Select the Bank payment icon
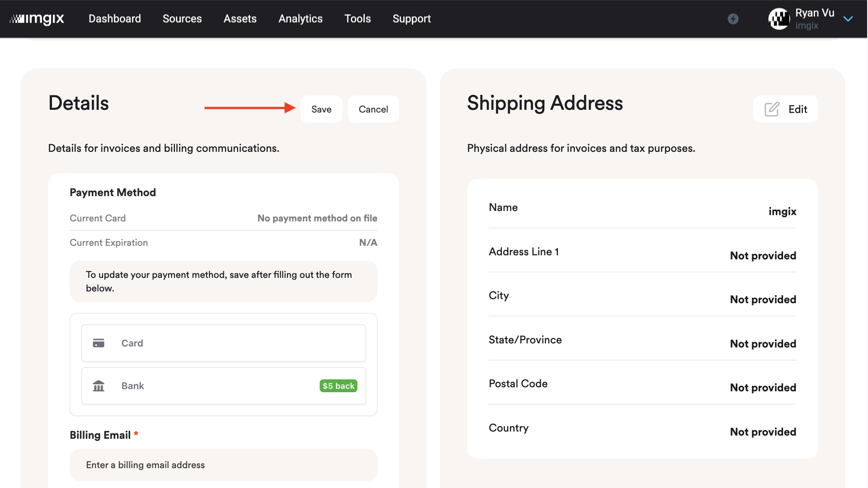 99,386
